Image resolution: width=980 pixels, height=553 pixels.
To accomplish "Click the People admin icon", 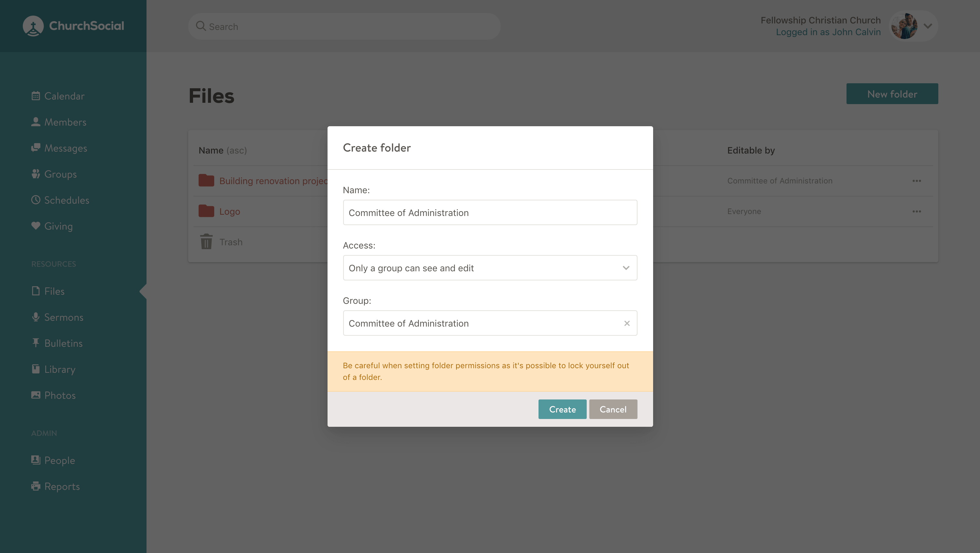I will [x=36, y=460].
